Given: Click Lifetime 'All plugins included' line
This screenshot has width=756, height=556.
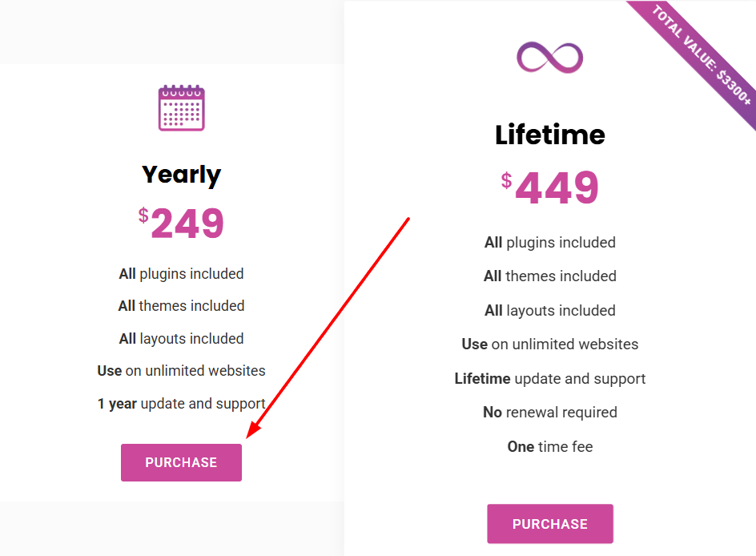Looking at the screenshot, I should point(550,242).
